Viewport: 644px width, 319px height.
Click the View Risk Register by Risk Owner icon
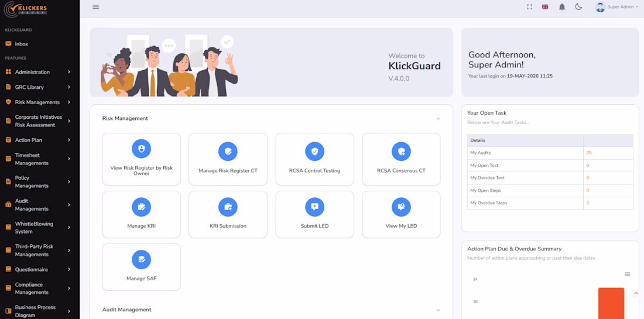click(141, 149)
